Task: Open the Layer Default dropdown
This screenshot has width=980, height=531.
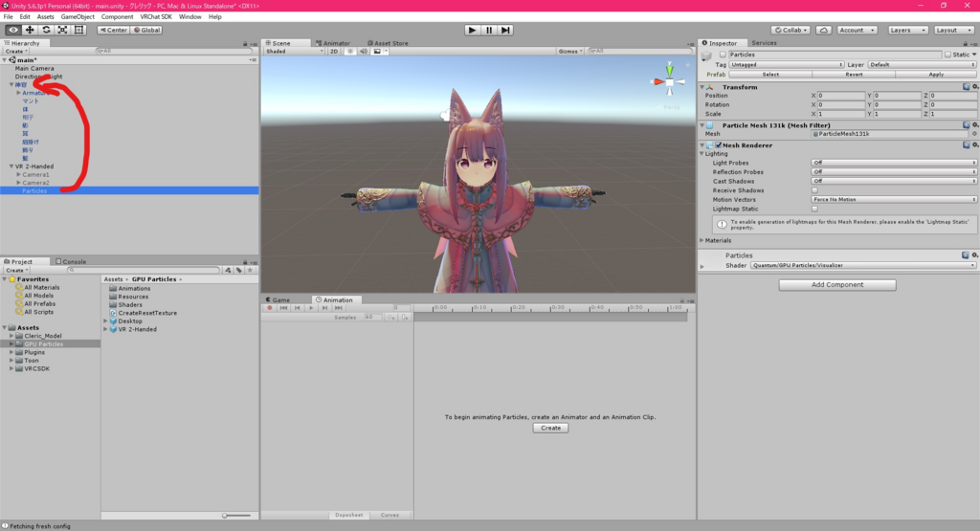Action: coord(922,64)
